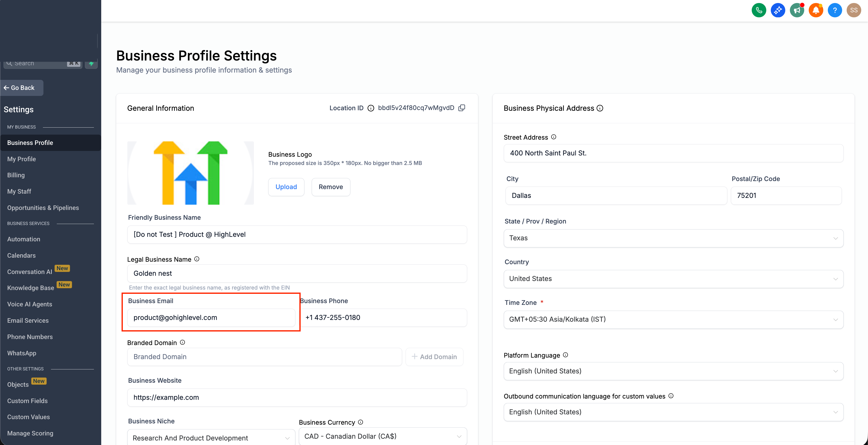Click the Friendly Business Name field
Screen dimensions: 868x445
[297, 235]
